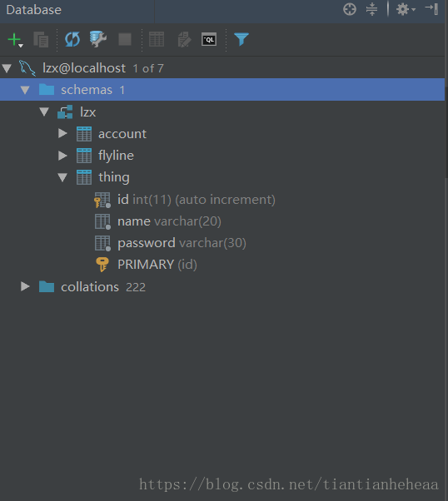
Task: Select PRIMARY (id) key row
Action: pos(157,265)
